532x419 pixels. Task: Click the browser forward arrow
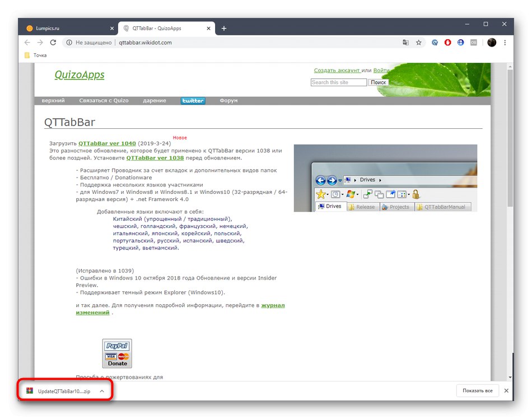point(40,43)
